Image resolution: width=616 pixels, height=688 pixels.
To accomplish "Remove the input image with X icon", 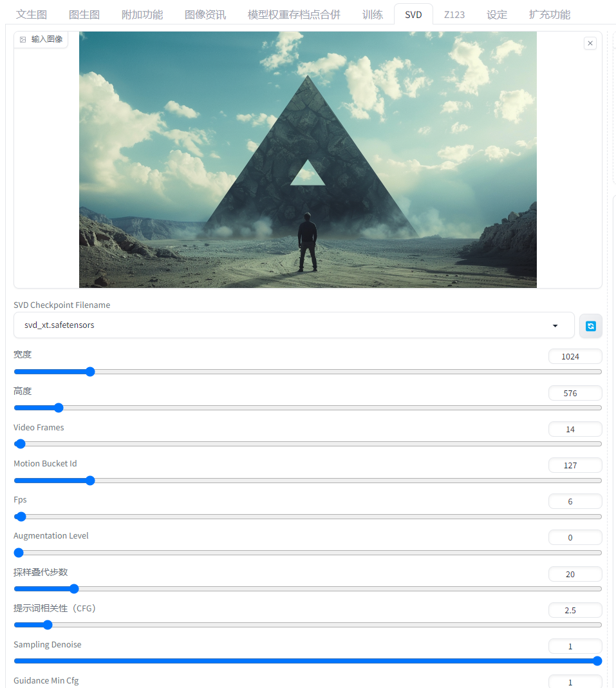I will coord(590,43).
